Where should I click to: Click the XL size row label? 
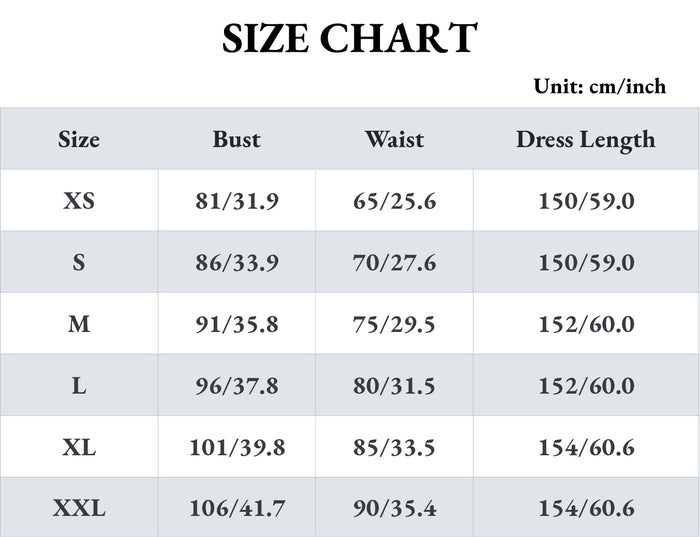(x=79, y=447)
